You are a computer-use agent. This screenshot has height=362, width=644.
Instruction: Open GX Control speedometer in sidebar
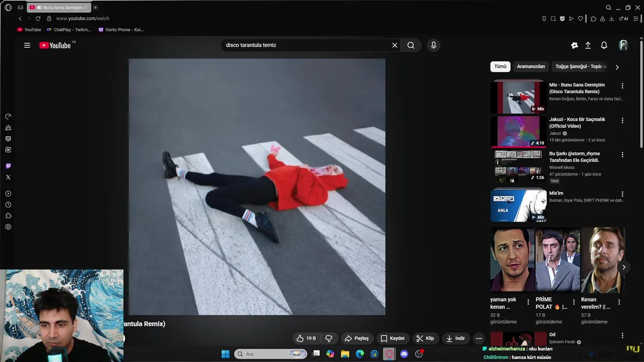point(8,116)
